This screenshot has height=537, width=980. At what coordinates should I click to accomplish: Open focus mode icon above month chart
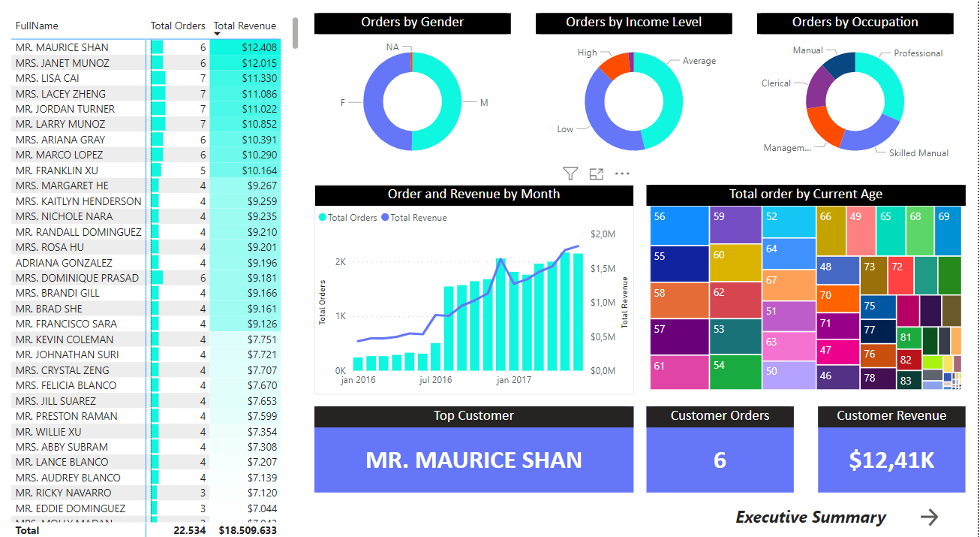pos(597,174)
